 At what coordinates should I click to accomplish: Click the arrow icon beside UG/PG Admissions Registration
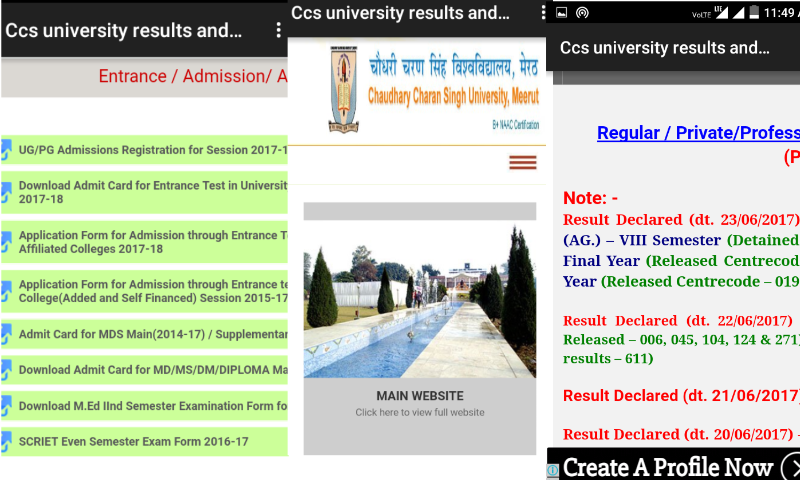point(6,150)
